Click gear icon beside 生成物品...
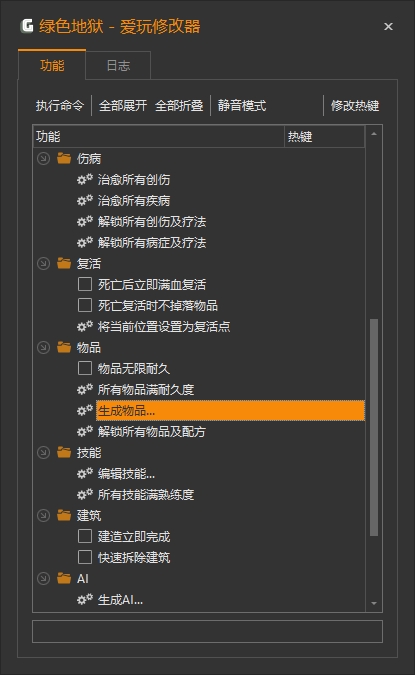 click(85, 410)
